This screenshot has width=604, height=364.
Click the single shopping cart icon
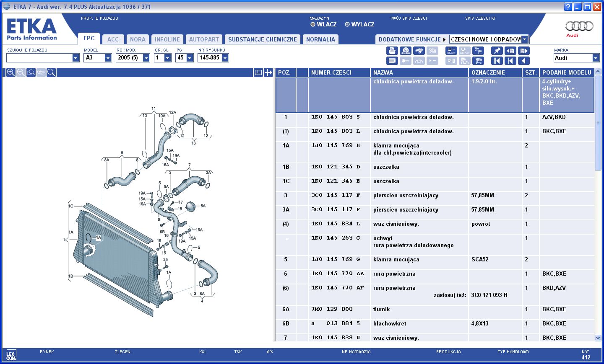(x=478, y=61)
